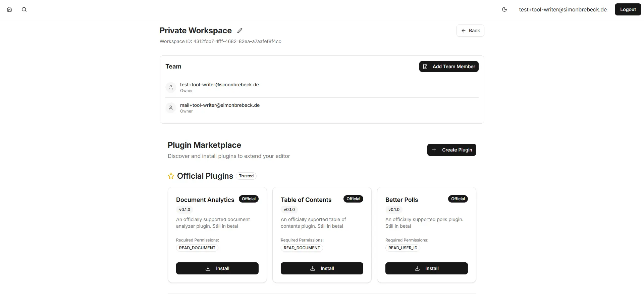Screen dimensions: 644x306
Task: Select the Workspace ID text
Action: click(x=220, y=41)
